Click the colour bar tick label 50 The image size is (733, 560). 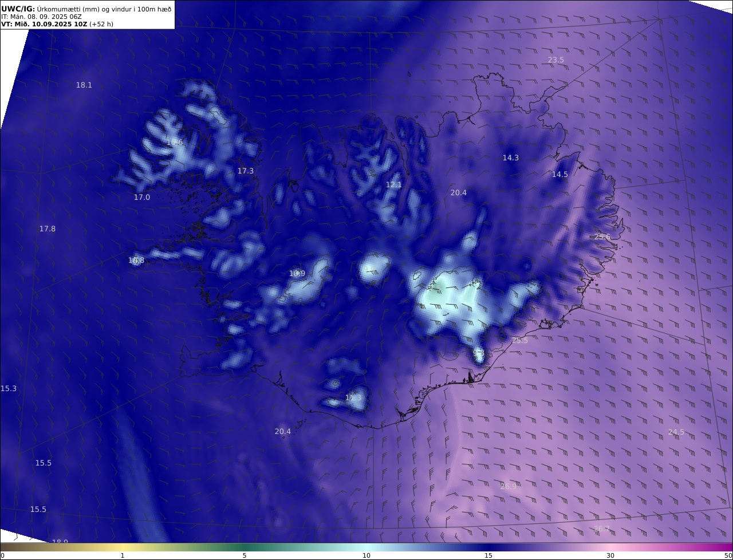728,555
